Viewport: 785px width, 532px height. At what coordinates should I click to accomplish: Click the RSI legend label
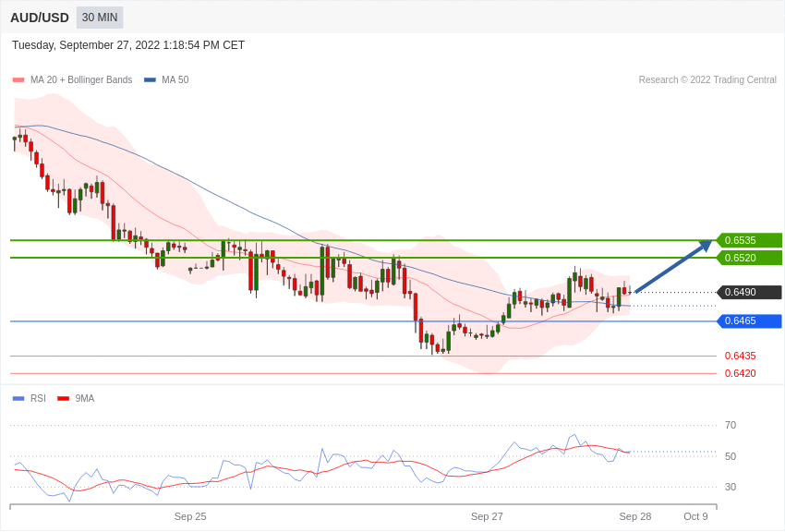pos(38,399)
